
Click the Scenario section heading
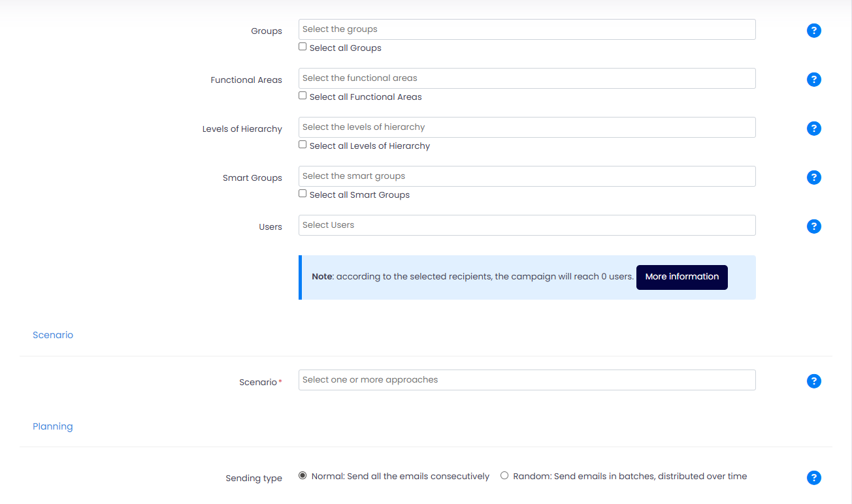coord(53,335)
